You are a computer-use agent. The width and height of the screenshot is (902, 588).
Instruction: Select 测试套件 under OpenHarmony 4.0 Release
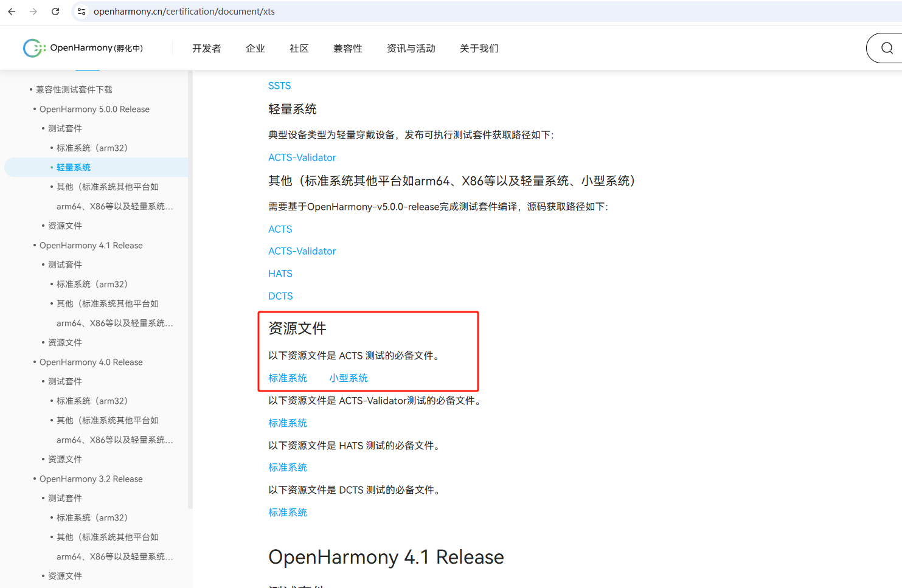pos(65,381)
